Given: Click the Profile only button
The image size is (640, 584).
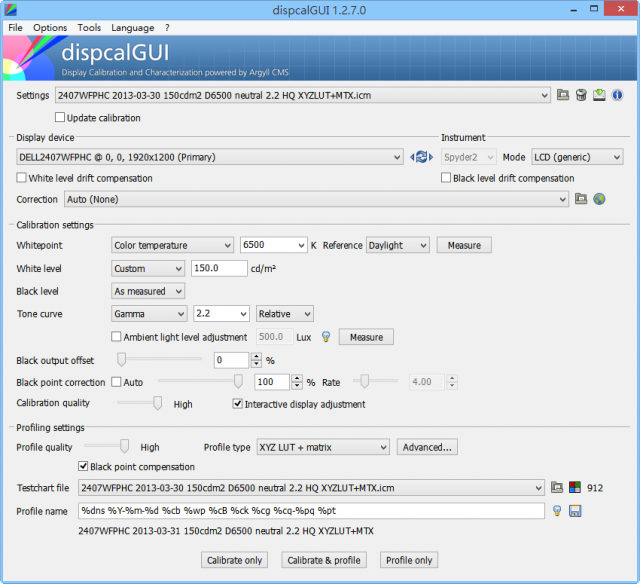Looking at the screenshot, I should 409,560.
